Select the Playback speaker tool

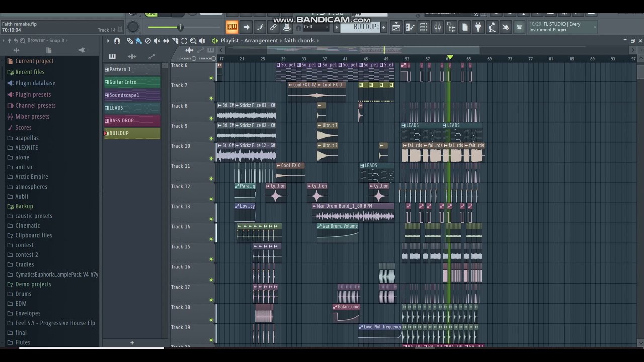point(202,41)
